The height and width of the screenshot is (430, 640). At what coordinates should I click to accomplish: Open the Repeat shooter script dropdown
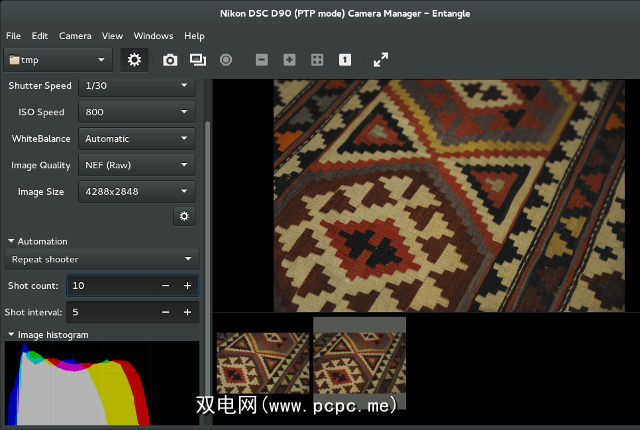point(101,260)
